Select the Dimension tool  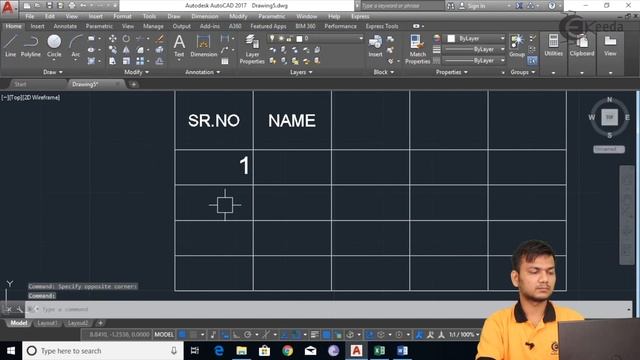point(203,45)
